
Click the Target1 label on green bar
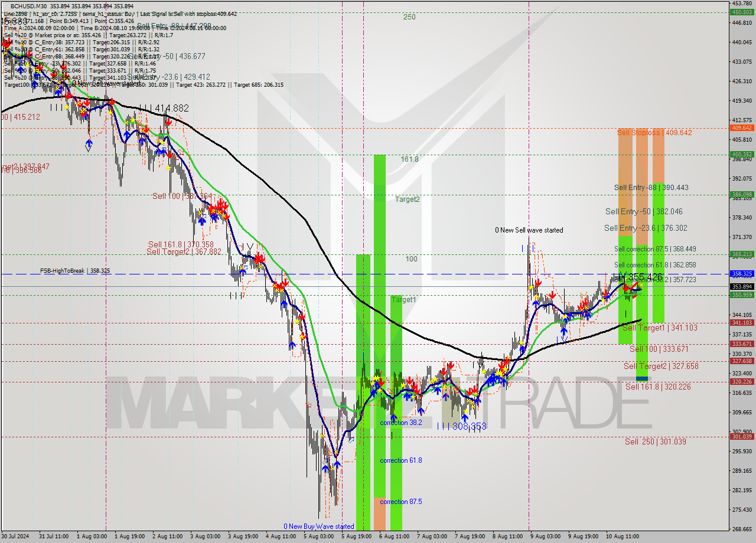404,300
